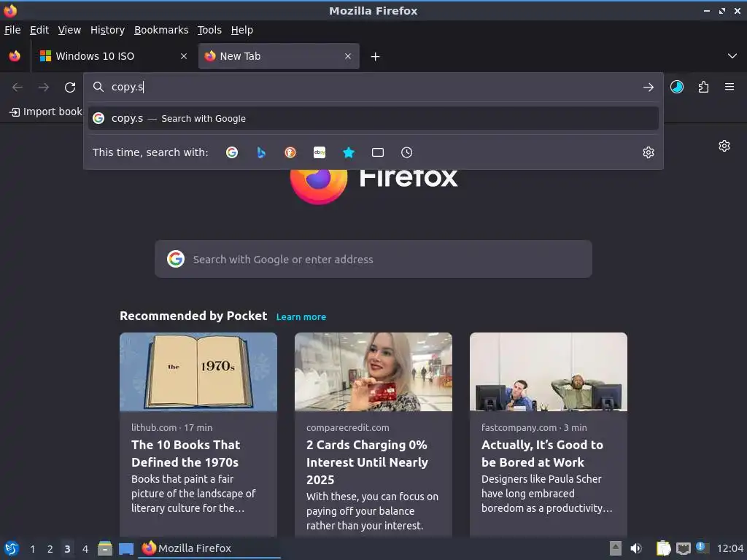Click the 12:04 clock
Screen dimensions: 747x560
point(729,548)
